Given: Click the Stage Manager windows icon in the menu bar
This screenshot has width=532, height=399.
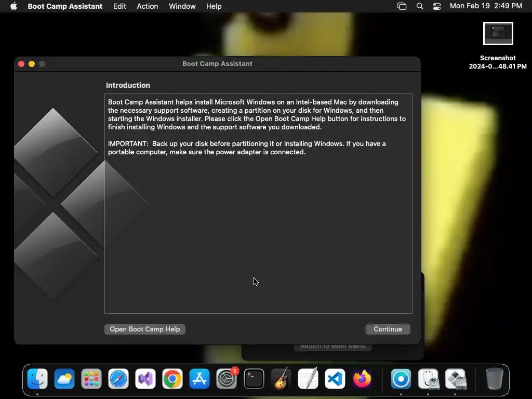Looking at the screenshot, I should pos(402,6).
